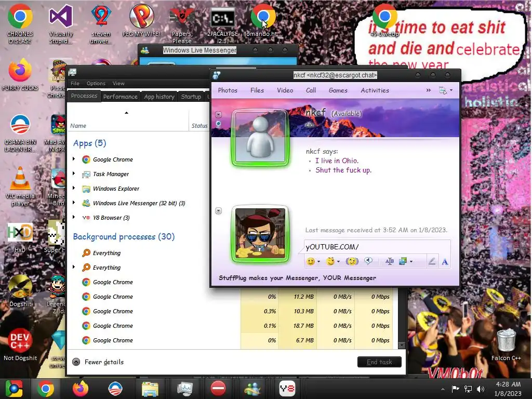This screenshot has width=532, height=399.
Task: Switch to Startup tab
Action: tap(191, 97)
